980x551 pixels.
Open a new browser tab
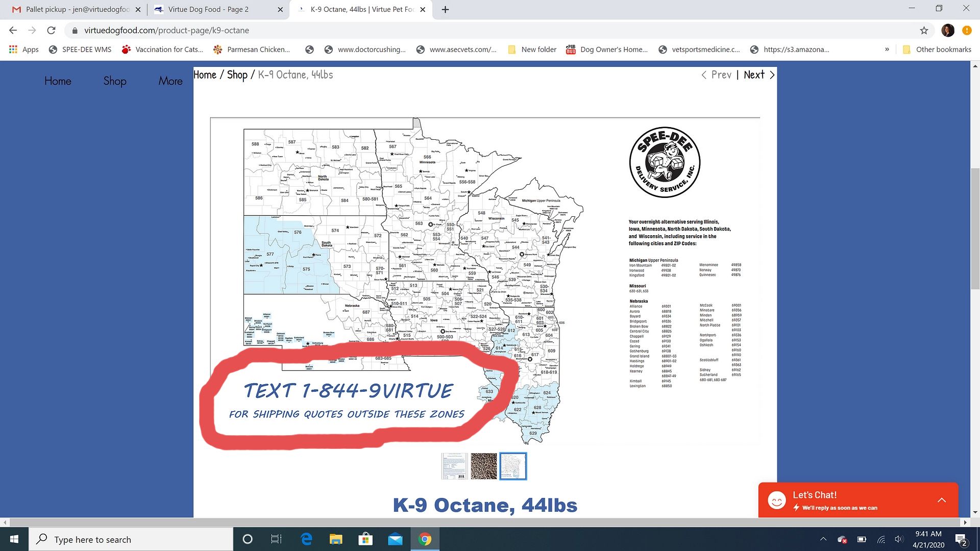(x=445, y=10)
